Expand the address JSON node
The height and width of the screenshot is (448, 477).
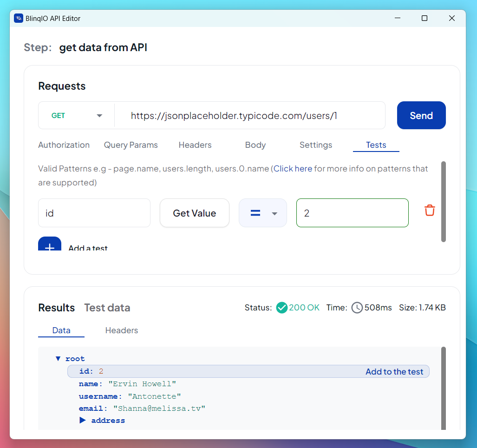click(x=82, y=420)
